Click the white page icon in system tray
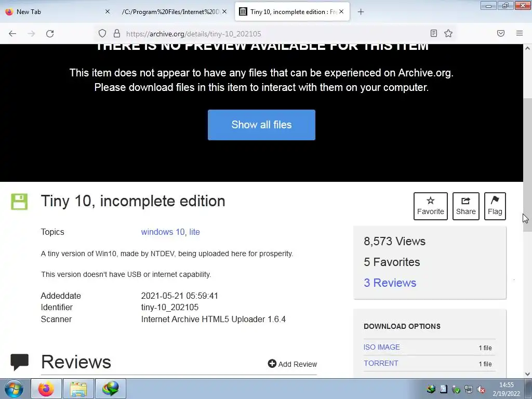532x399 pixels. click(x=444, y=389)
